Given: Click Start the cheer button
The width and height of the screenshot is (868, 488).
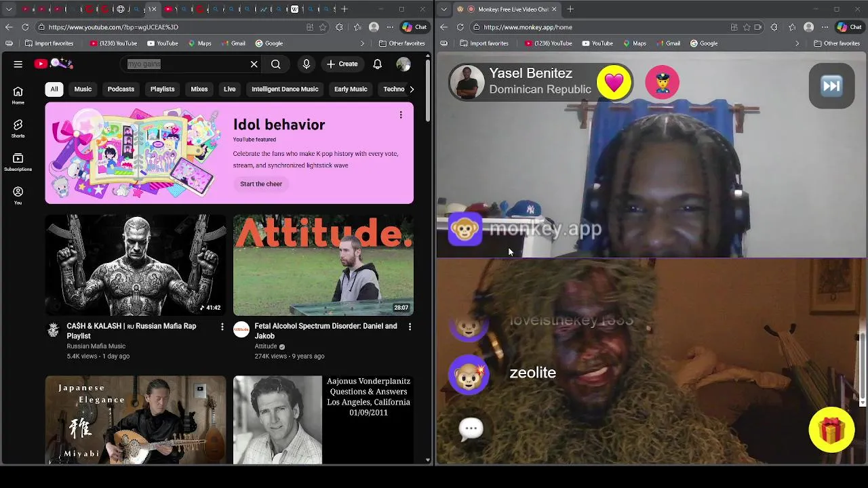Looking at the screenshot, I should pos(261,184).
